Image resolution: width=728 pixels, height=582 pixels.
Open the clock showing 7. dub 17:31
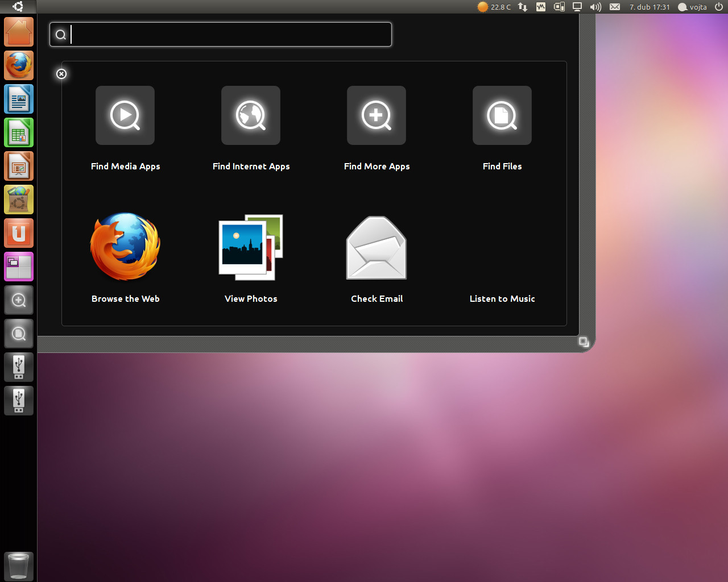[650, 7]
